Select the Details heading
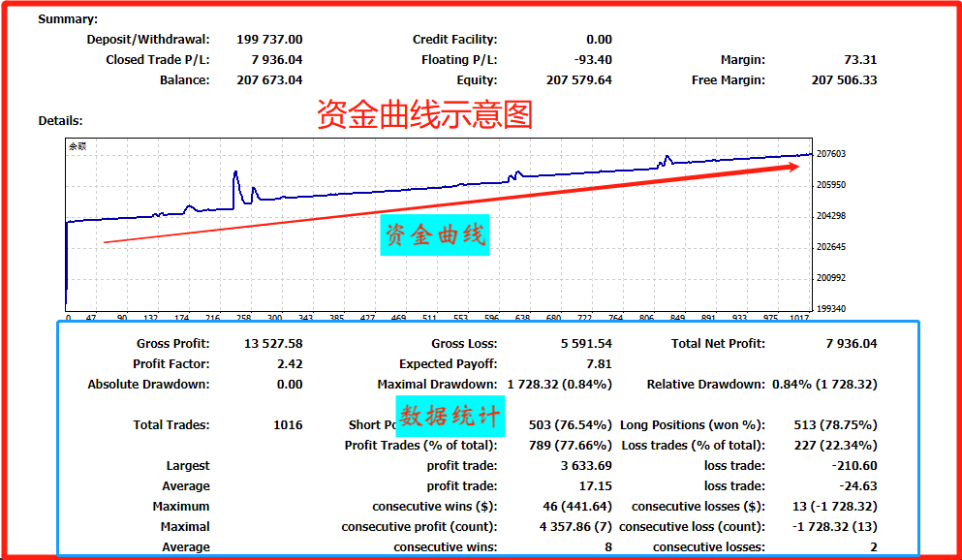The image size is (962, 560). (x=60, y=121)
